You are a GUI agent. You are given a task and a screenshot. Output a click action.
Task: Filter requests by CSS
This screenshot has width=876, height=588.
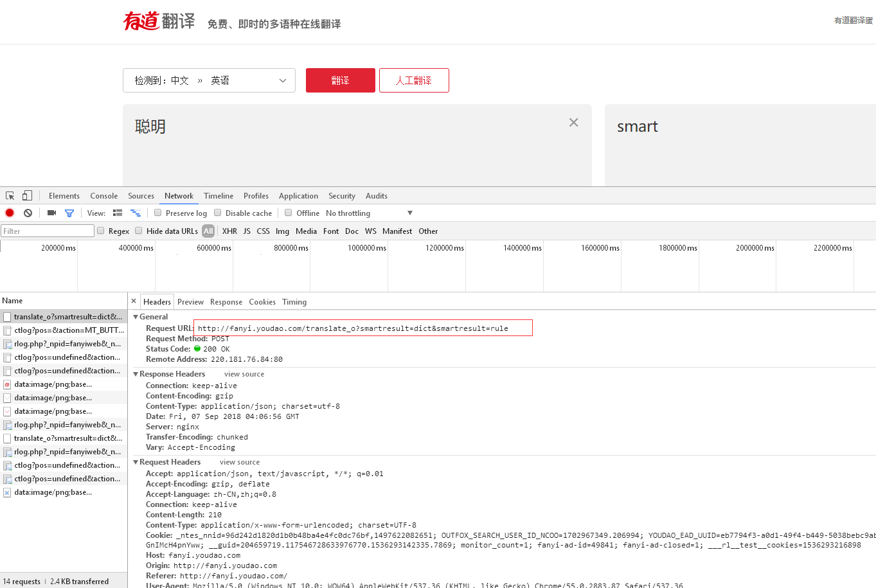click(264, 231)
